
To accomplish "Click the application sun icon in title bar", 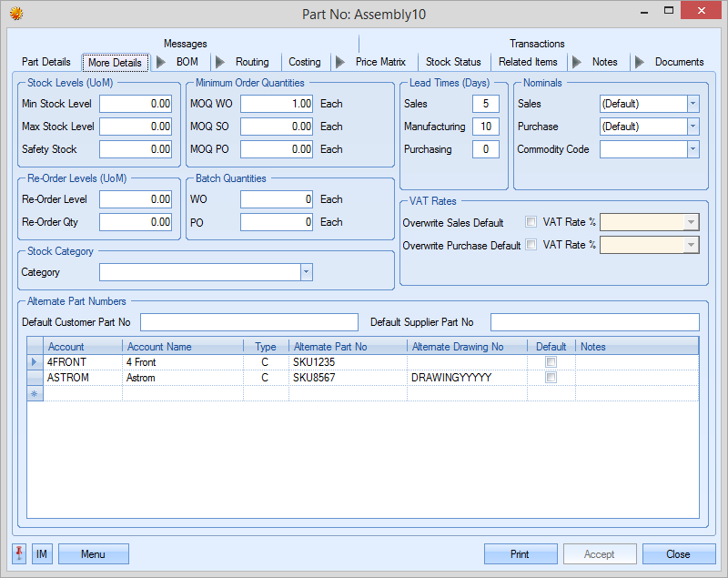I will point(15,14).
